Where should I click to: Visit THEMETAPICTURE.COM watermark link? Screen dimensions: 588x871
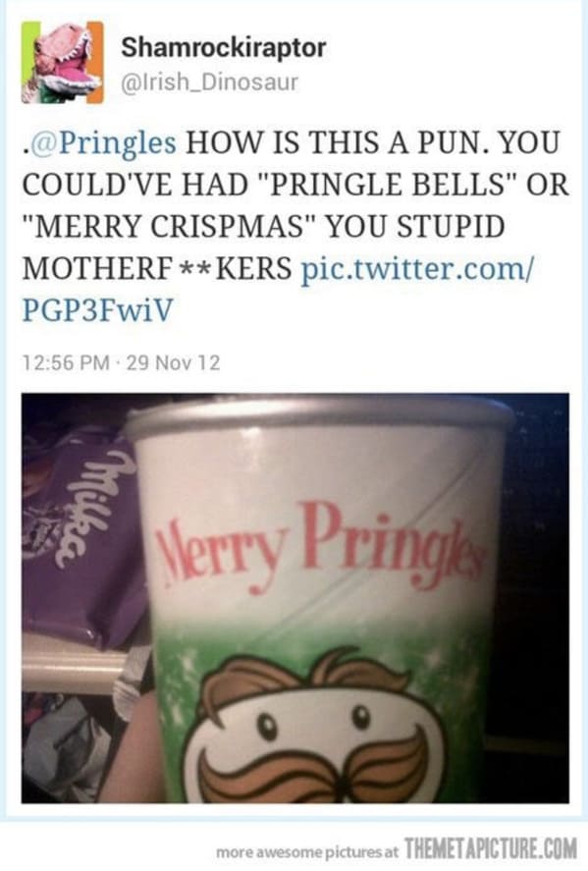(491, 849)
